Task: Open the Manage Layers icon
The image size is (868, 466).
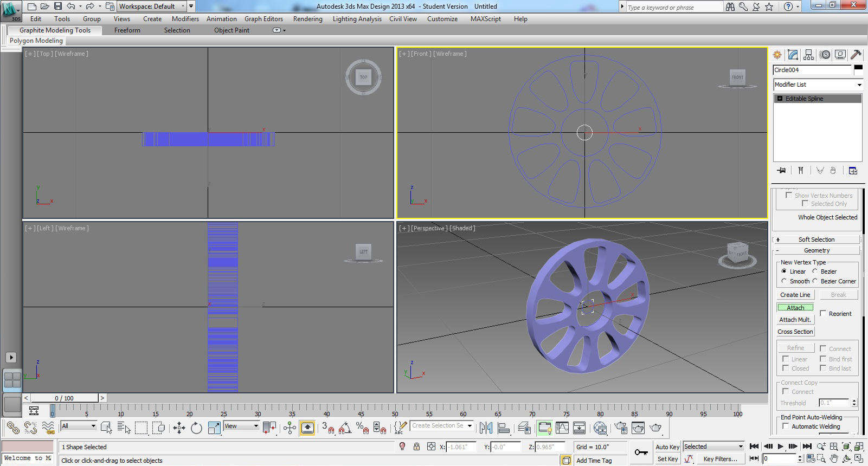Action: click(524, 428)
